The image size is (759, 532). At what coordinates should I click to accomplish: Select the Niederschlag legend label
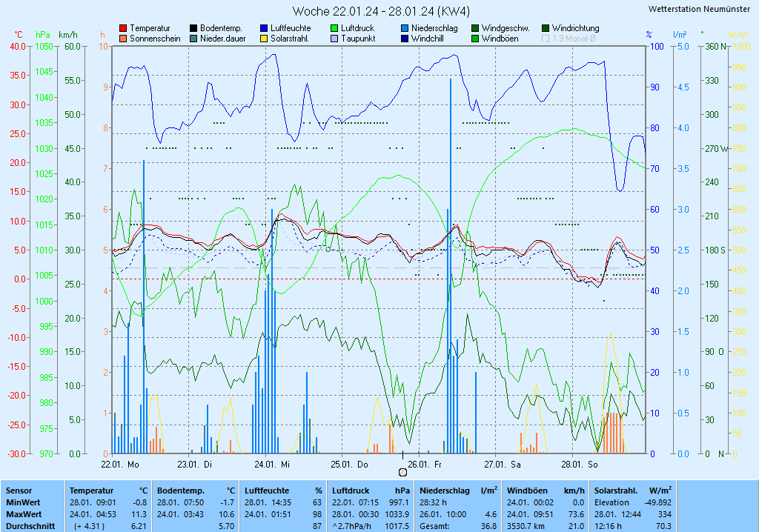point(434,29)
